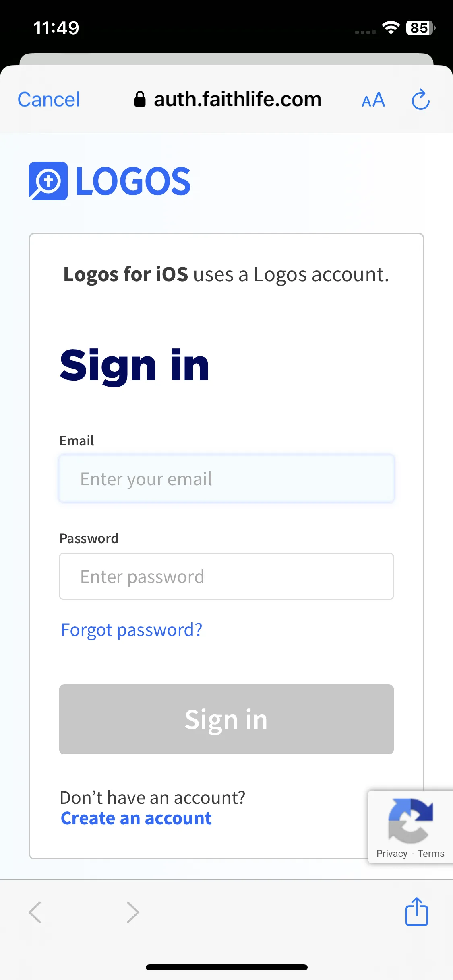Open the share sheet icon
453x980 pixels.
click(417, 911)
